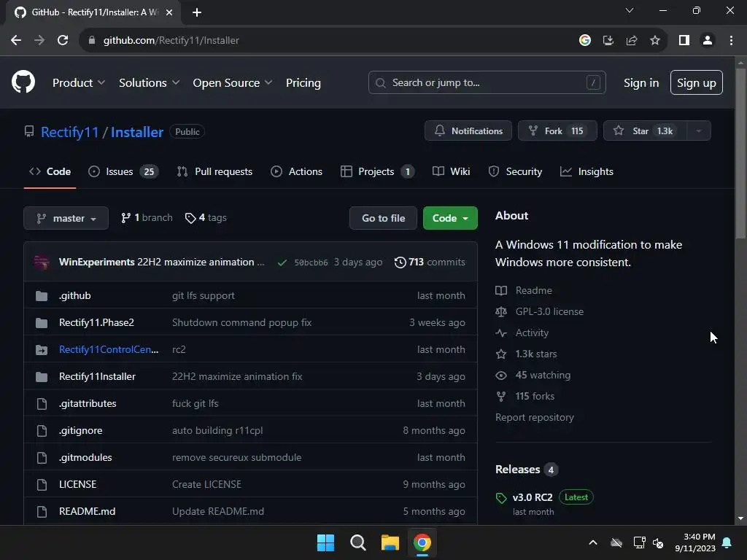Click the page vertical scrollbar

740,152
